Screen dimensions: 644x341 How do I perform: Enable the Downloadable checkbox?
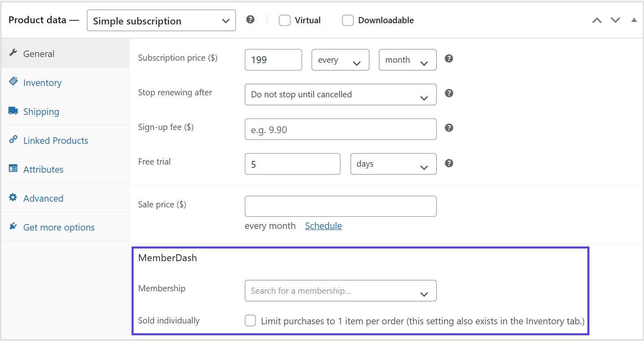tap(348, 20)
